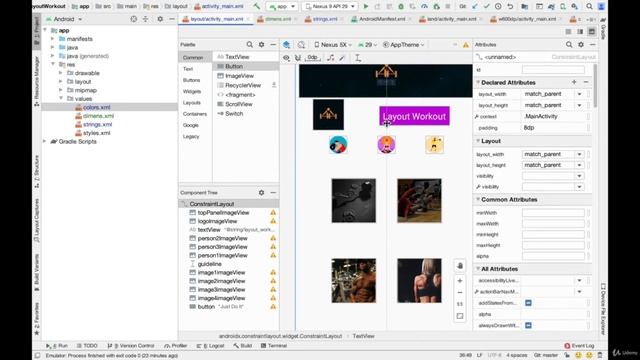Viewport: 640px width, 360px height.
Task: Select the magenta Layout Workout text view
Action: 414,116
